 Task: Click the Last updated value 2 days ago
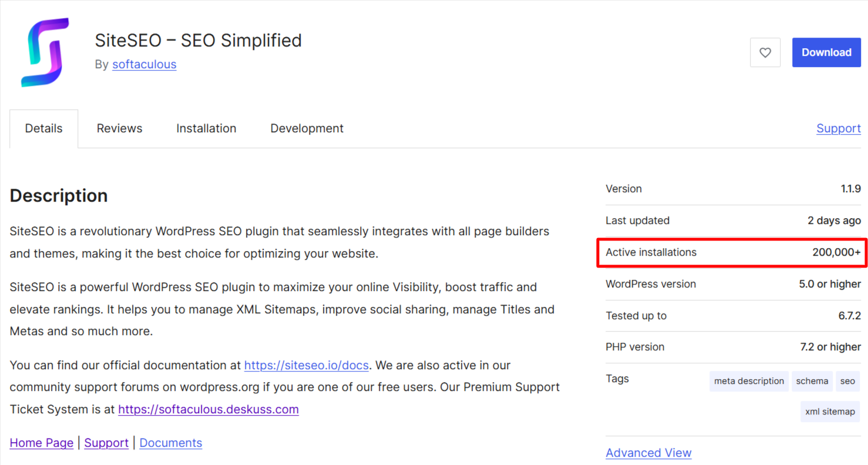tap(835, 220)
